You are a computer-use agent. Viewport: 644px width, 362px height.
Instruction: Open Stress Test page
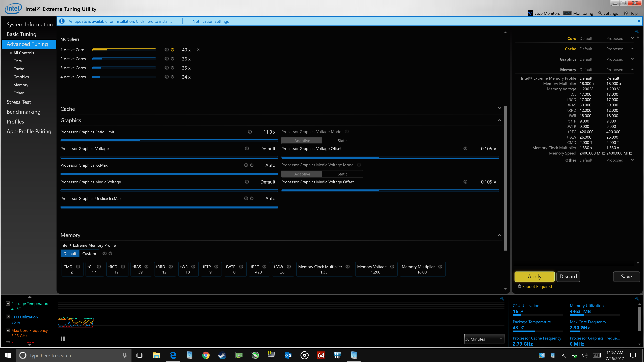click(19, 102)
